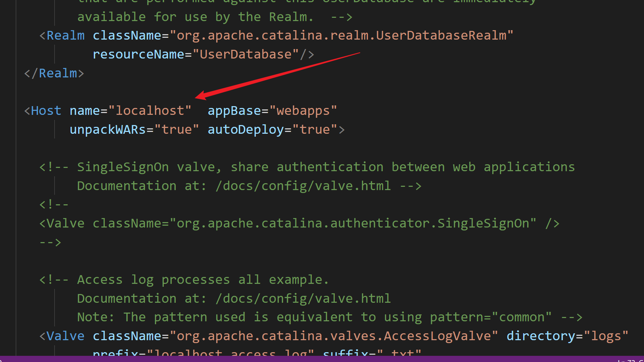
Task: Click the directory attribute
Action: coord(541,336)
